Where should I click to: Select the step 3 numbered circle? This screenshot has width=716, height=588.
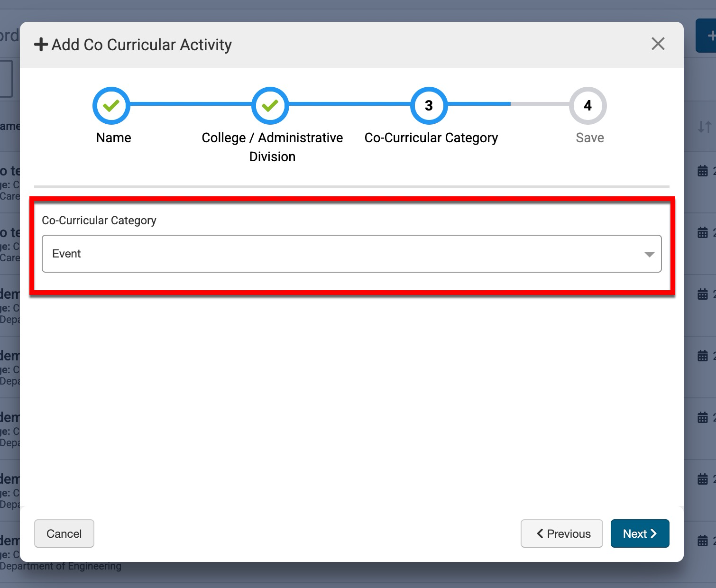(429, 106)
